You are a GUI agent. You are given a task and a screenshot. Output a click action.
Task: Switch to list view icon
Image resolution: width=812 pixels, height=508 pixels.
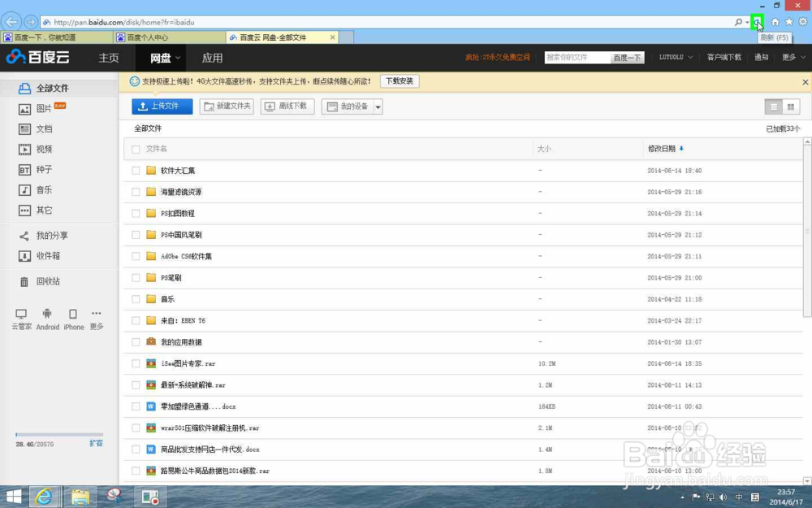click(774, 106)
